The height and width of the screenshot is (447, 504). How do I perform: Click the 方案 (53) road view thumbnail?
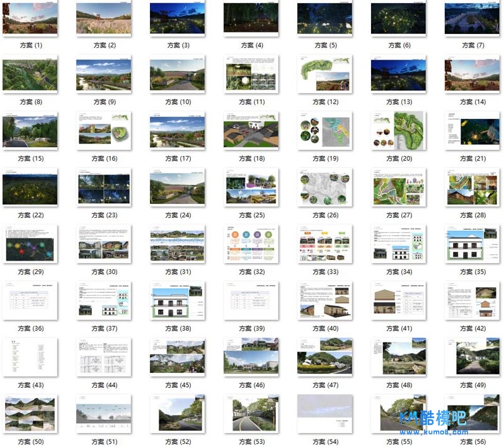(251, 414)
